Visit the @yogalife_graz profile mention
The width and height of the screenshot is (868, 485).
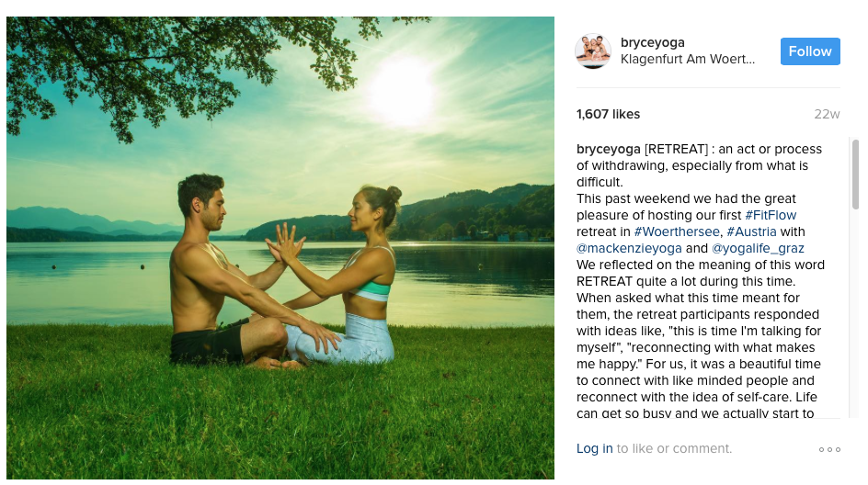tap(758, 248)
